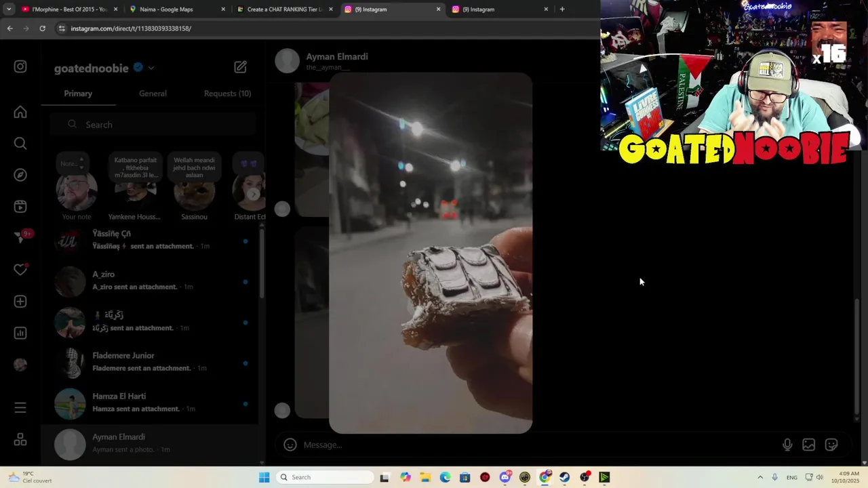
Task: Open Messages icon with 9+ badge
Action: click(x=21, y=237)
